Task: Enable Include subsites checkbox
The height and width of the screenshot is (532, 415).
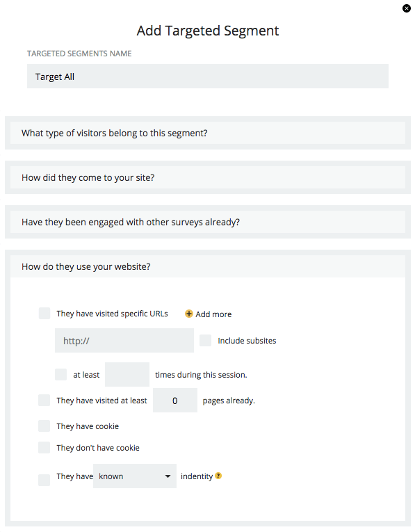Action: (206, 340)
